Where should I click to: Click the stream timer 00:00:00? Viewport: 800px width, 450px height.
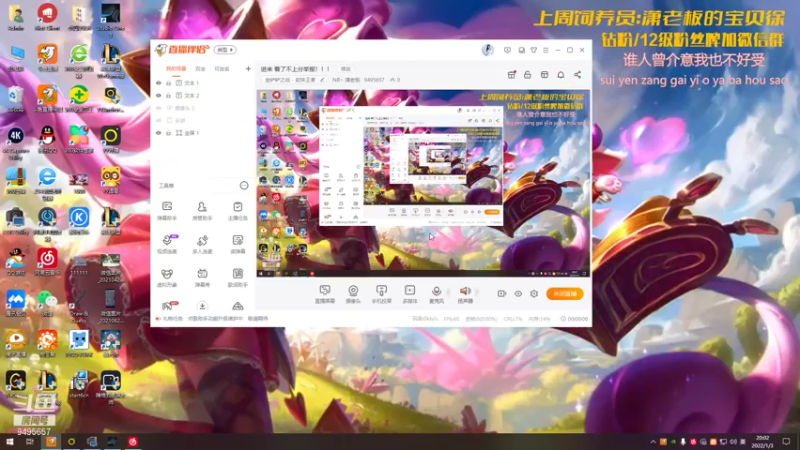coord(574,319)
